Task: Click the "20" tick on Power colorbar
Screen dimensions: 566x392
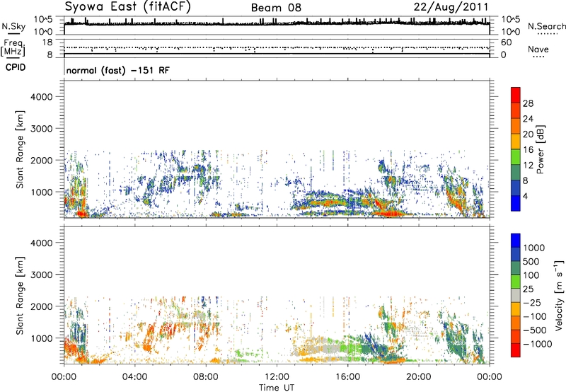Action: [x=528, y=134]
